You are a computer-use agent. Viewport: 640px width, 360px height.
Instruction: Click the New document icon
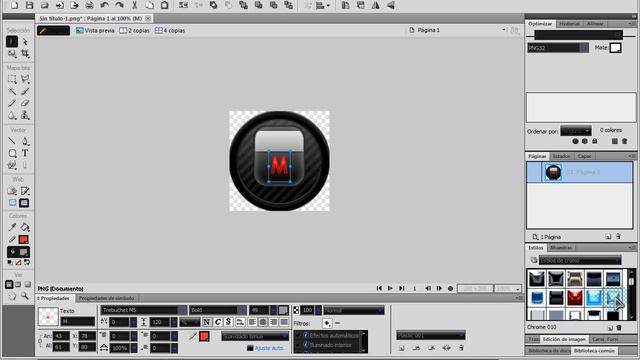14,5
